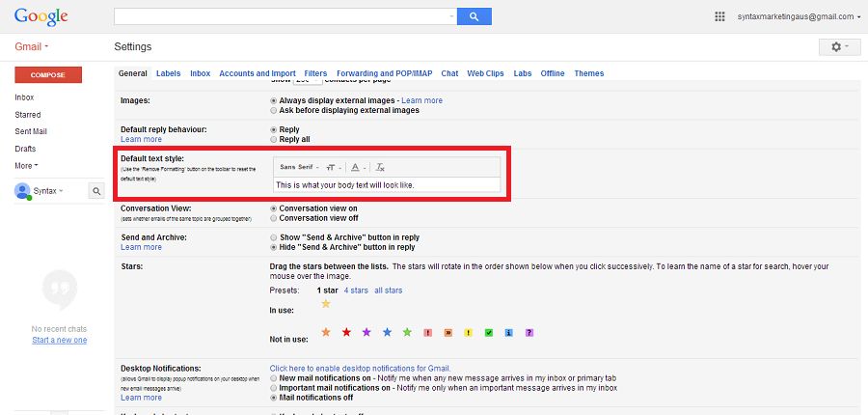Select the green star
This screenshot has width=868, height=415.
point(407,332)
